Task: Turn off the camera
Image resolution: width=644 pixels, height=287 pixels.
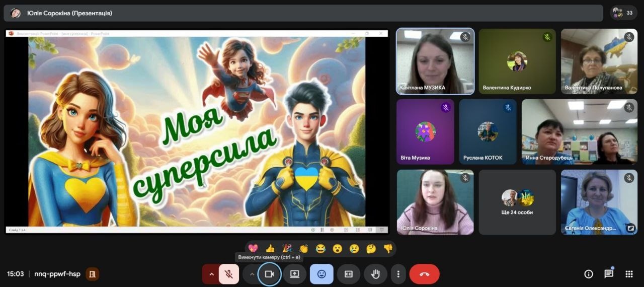Action: [269, 274]
